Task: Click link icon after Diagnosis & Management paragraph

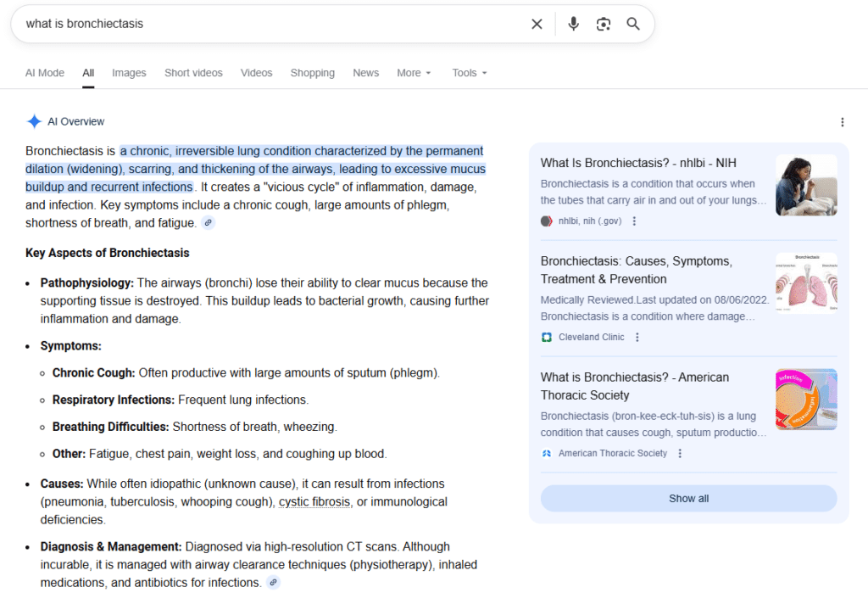Action: 273,583
